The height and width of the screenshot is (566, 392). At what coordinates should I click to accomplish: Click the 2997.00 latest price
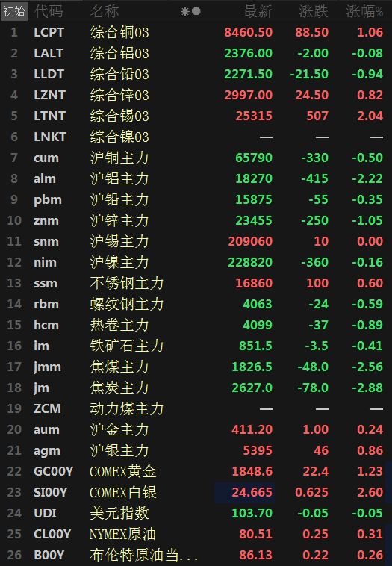point(249,96)
